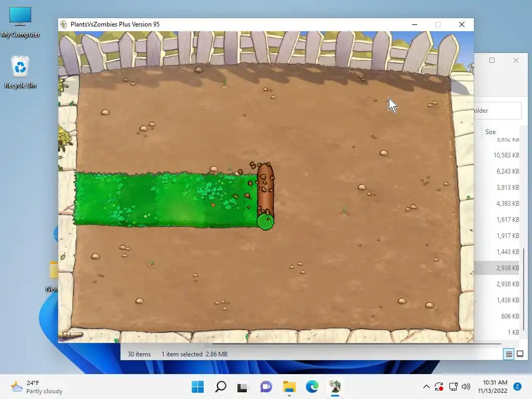Screen dimensions: 532x399
Task: Click the File Explorer search field
Action: (x=497, y=111)
